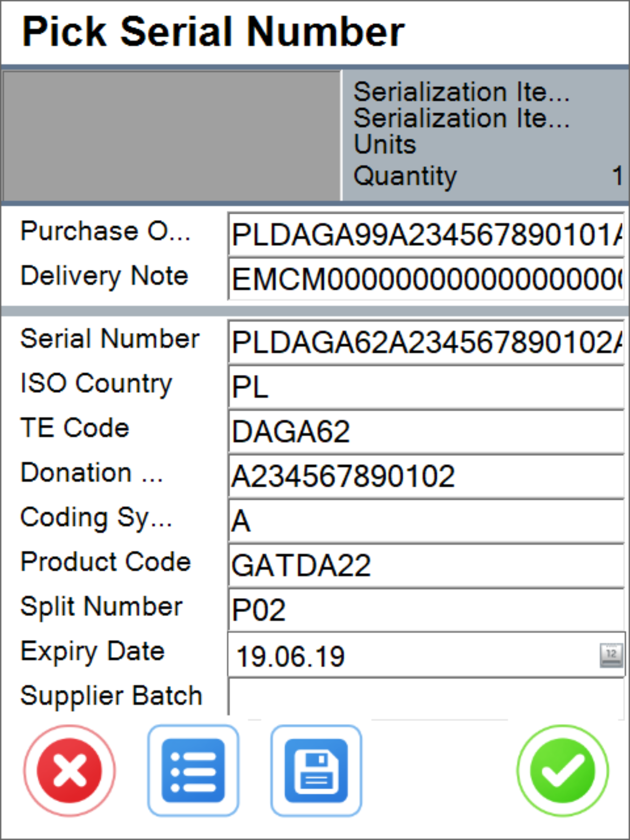Click the red cancel X icon
The width and height of the screenshot is (630, 840).
point(69,771)
